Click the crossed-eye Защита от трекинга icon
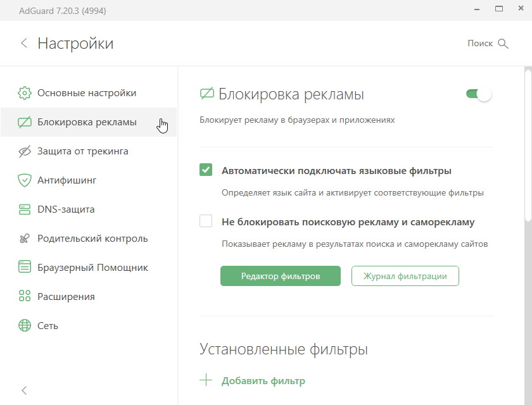This screenshot has width=532, height=405. [25, 151]
